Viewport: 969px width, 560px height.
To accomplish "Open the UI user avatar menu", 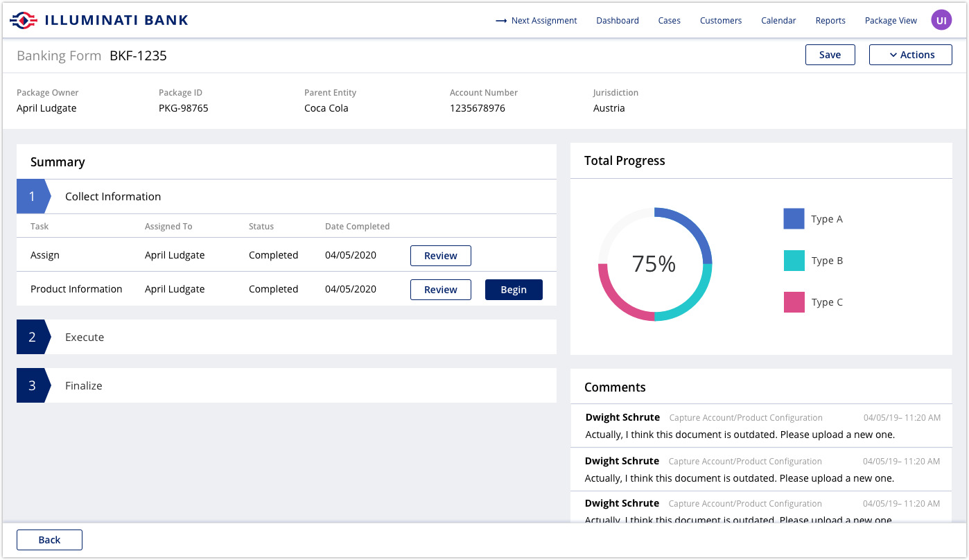I will pyautogui.click(x=941, y=19).
